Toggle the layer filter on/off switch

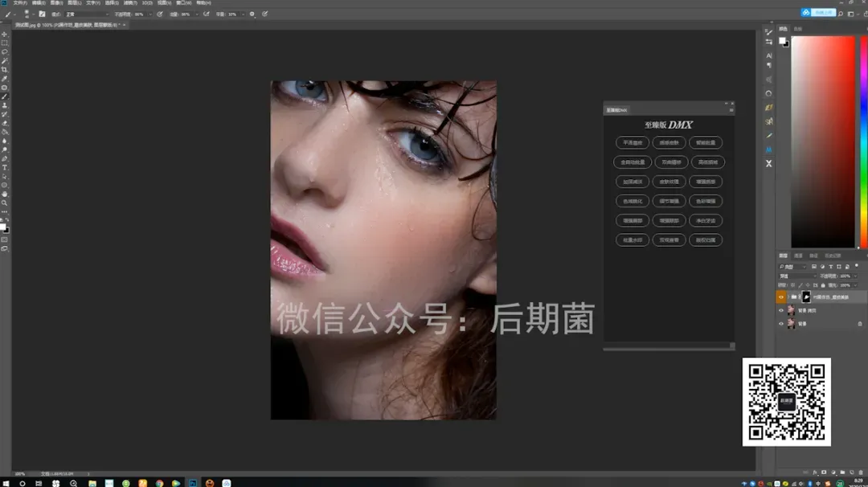pyautogui.click(x=857, y=266)
